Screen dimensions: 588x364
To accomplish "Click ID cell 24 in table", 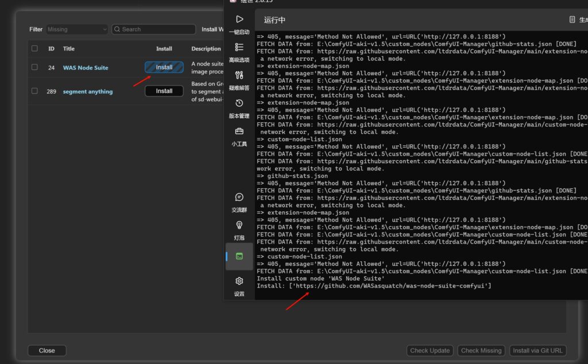I will coord(51,68).
